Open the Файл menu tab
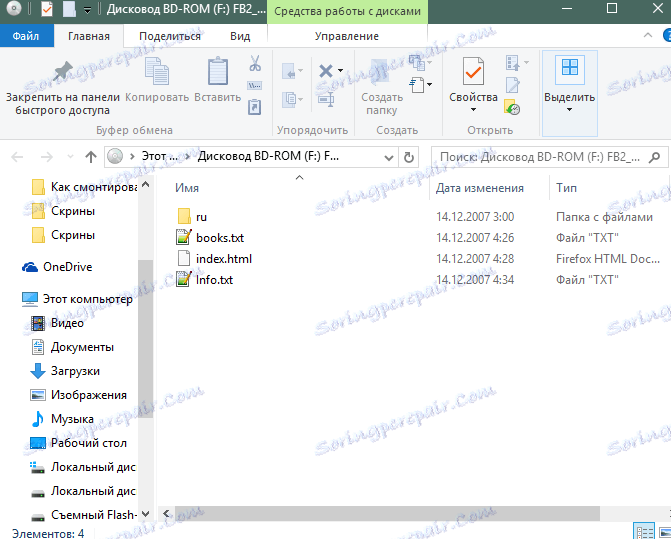 pos(26,36)
